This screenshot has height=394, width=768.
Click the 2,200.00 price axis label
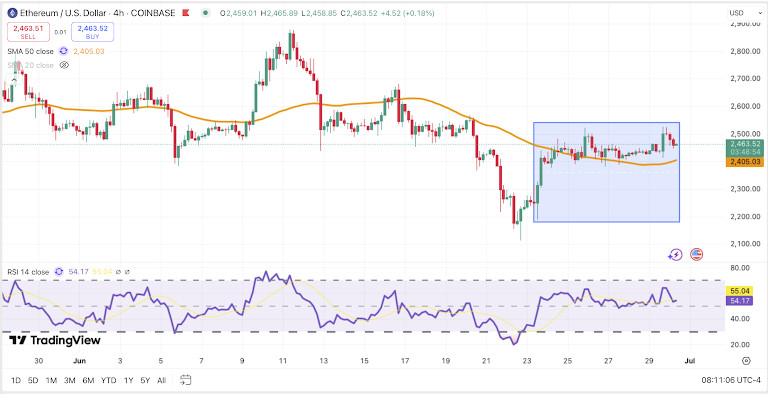744,217
